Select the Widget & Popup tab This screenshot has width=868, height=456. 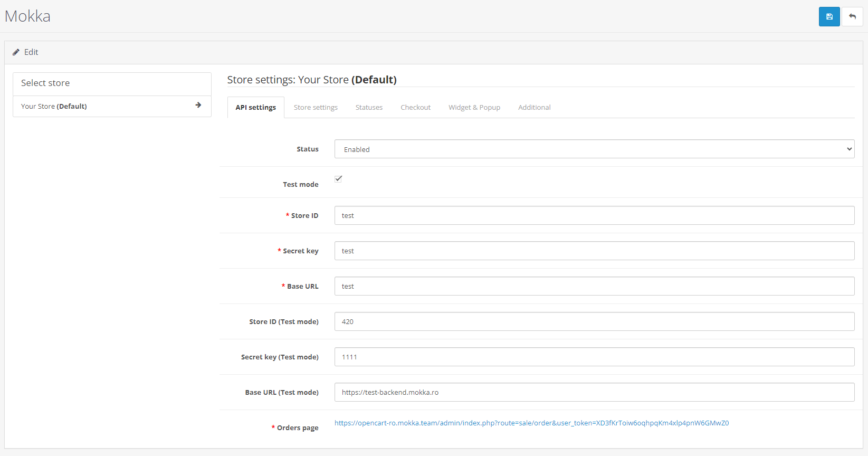(x=474, y=108)
